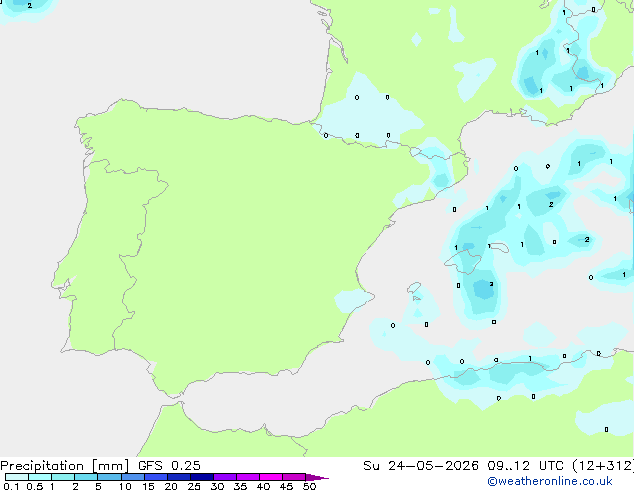Click the '45' legend scale label
Image resolution: width=634 pixels, height=490 pixels.
click(286, 486)
